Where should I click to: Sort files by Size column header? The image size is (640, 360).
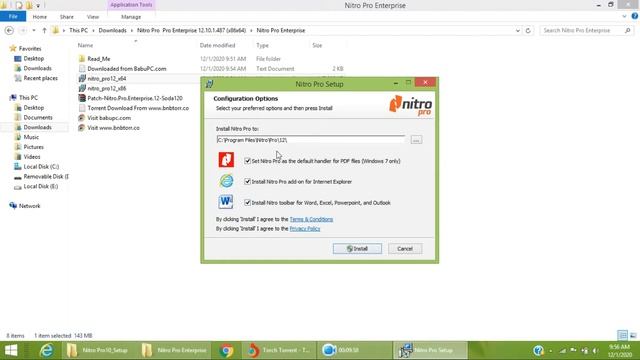[317, 45]
